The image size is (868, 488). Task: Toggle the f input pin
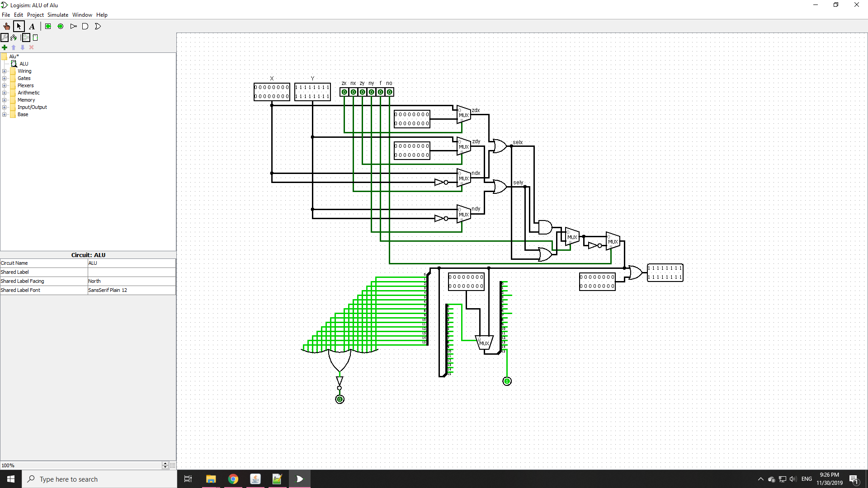click(381, 92)
